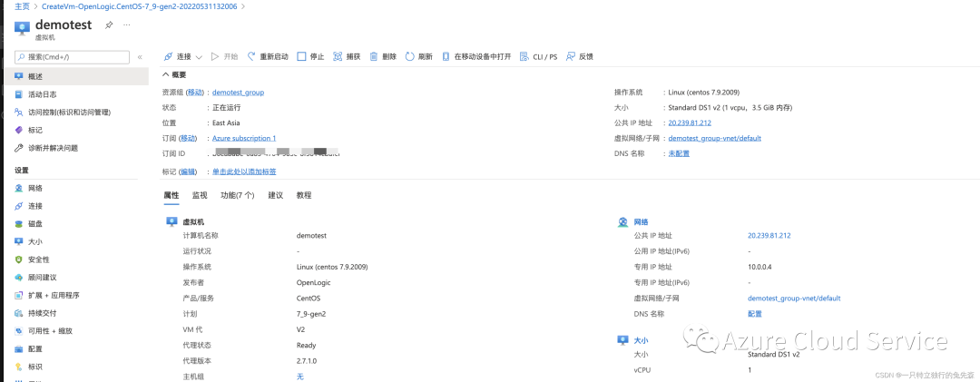Select Overview (概述) in the sidebar
This screenshot has height=382, width=980.
pos(75,76)
